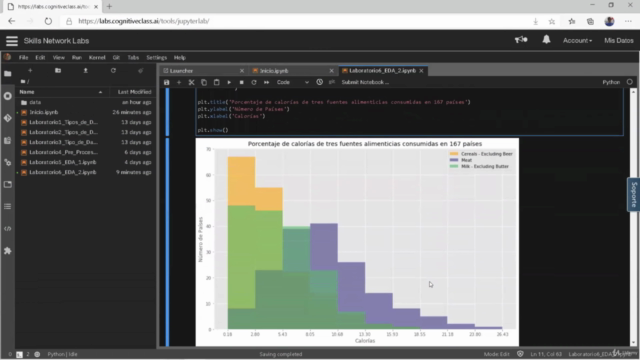The width and height of the screenshot is (640, 360).
Task: Create a new folder in file browser
Action: (x=58, y=71)
